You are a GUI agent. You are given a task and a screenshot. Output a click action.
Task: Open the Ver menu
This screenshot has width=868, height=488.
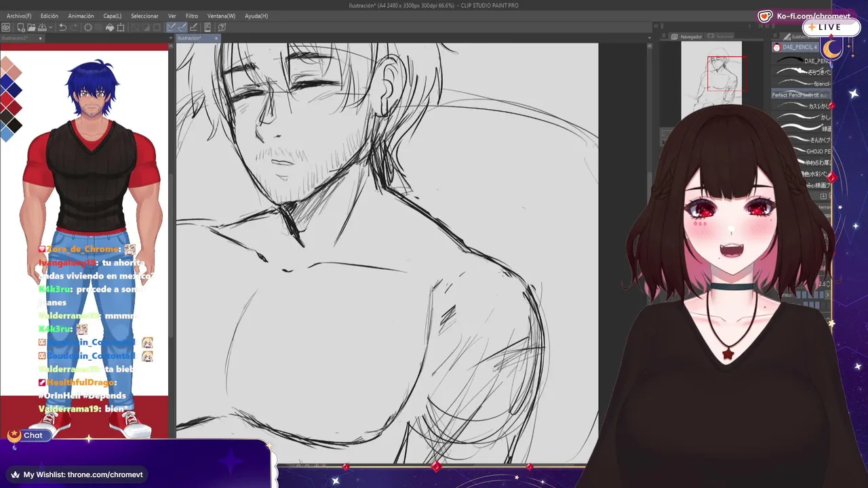(172, 16)
